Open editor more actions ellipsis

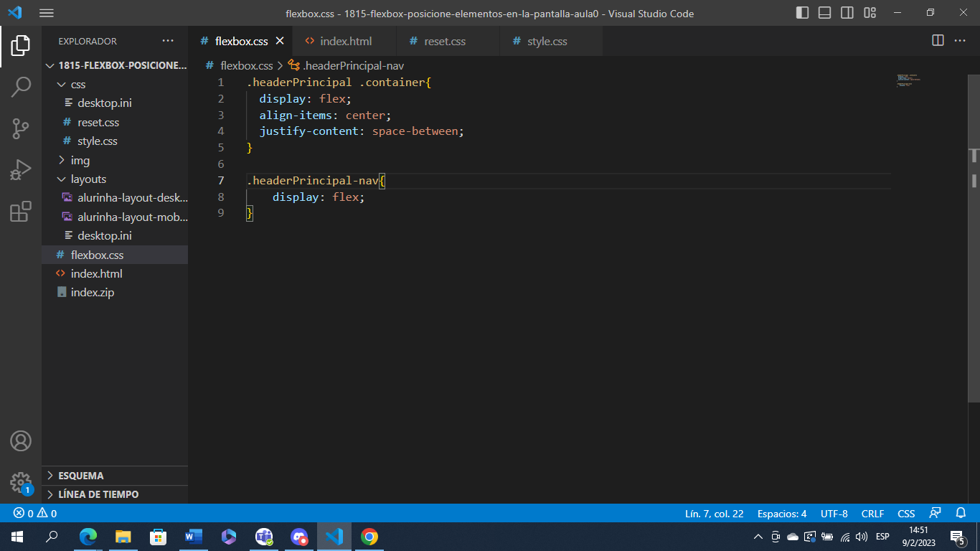pyautogui.click(x=960, y=41)
